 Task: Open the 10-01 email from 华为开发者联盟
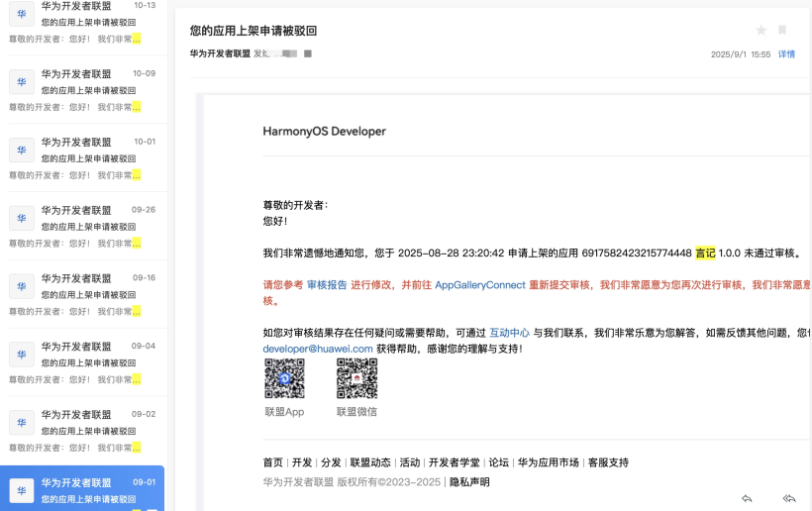83,157
